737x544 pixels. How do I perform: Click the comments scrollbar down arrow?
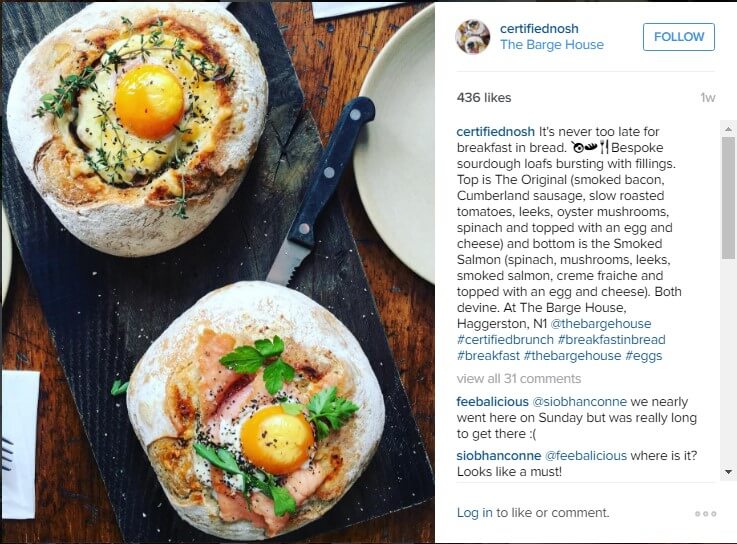[x=728, y=472]
